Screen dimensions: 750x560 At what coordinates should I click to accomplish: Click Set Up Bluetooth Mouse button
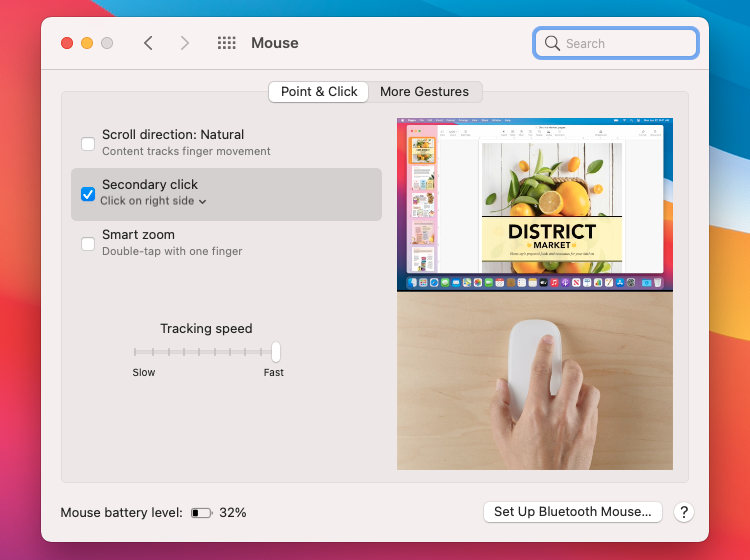(573, 512)
